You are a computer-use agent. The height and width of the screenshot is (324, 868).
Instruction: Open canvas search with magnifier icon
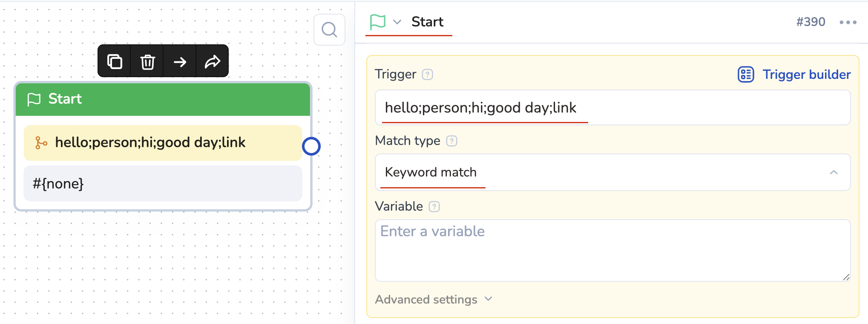(x=329, y=29)
